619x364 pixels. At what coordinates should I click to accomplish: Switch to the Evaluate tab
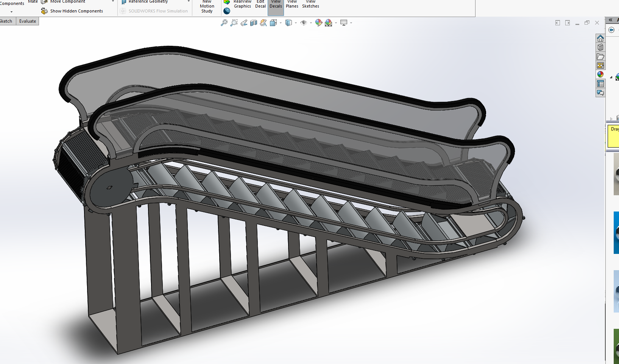pyautogui.click(x=28, y=21)
